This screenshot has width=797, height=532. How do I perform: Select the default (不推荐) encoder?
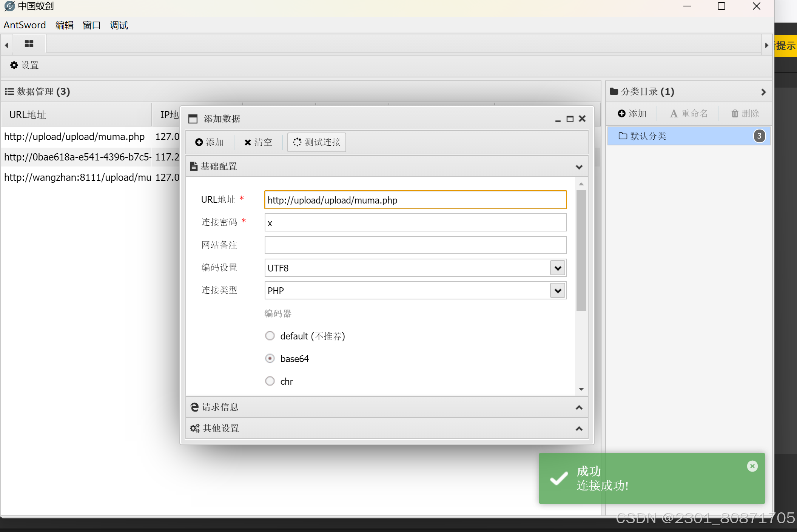pos(270,336)
